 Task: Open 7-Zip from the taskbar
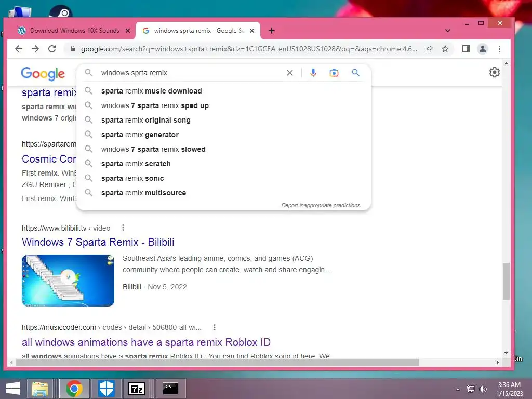click(x=137, y=389)
